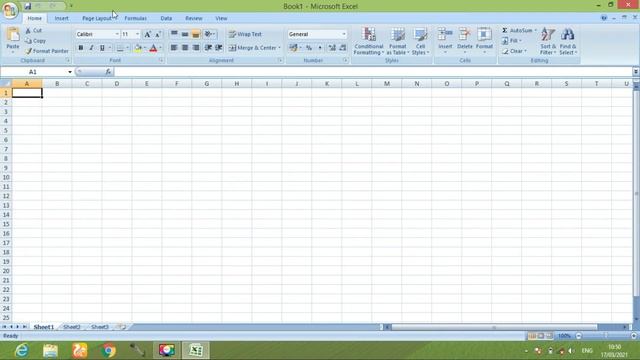
Task: Toggle Bold formatting
Action: 81,48
